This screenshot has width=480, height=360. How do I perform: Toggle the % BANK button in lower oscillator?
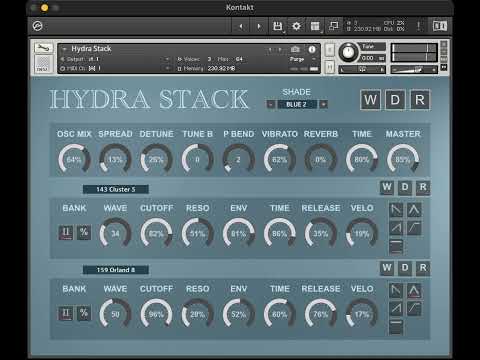84,313
